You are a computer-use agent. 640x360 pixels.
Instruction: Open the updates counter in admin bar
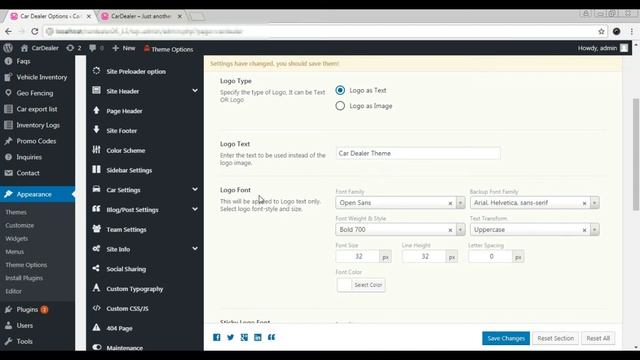pos(74,48)
